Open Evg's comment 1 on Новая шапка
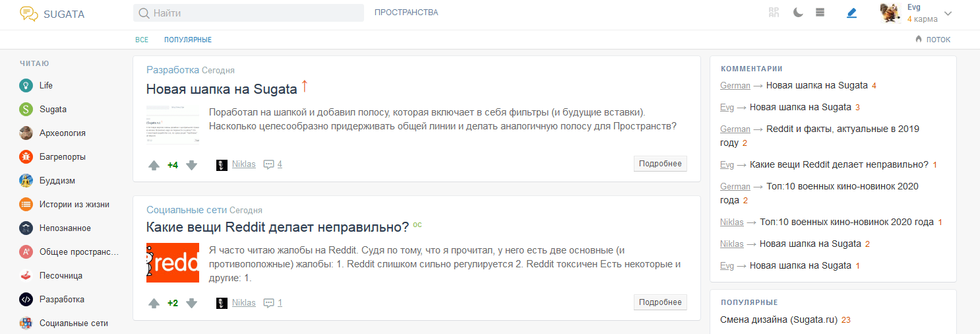Image resolution: width=980 pixels, height=334 pixels. click(x=801, y=265)
